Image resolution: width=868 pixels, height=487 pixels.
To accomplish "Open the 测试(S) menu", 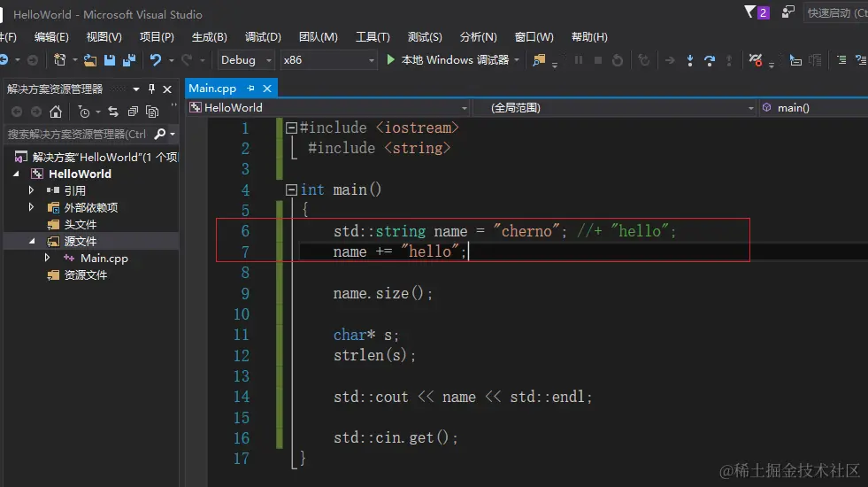I will click(425, 37).
